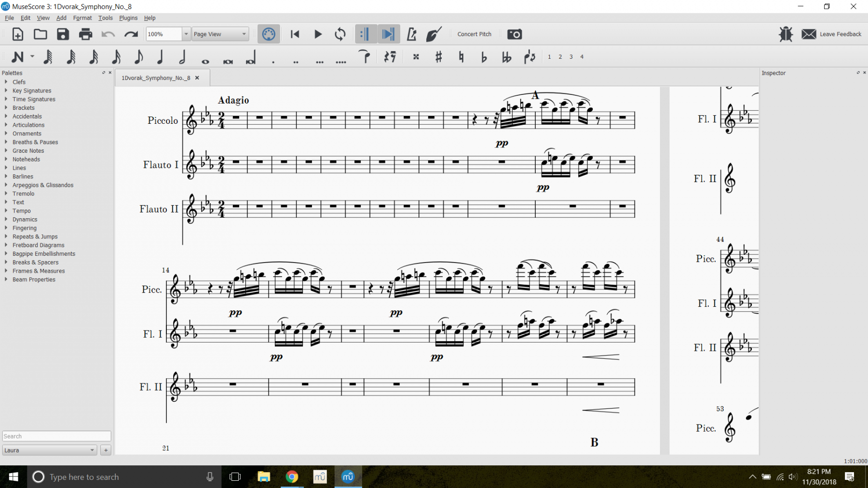This screenshot has width=868, height=488.
Task: Select voice 3 in the note toolbar
Action: click(571, 57)
